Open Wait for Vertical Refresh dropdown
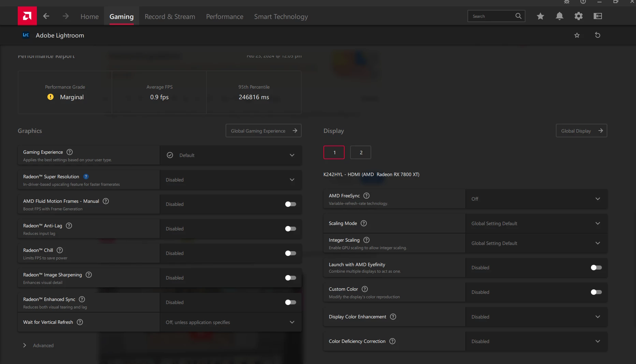The image size is (636, 364). point(231,322)
